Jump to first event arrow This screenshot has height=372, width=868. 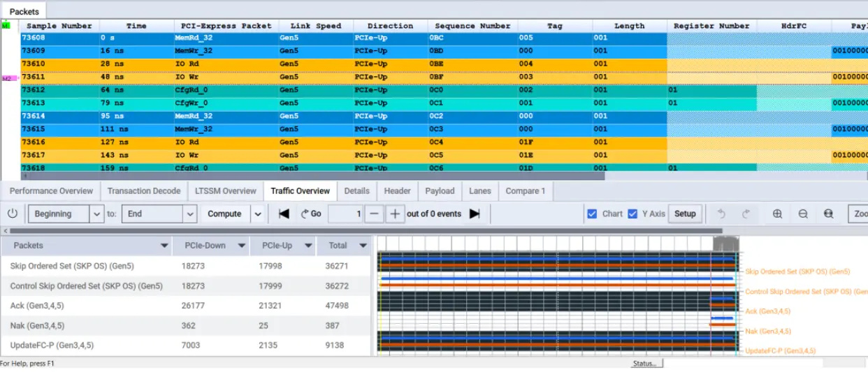click(284, 214)
